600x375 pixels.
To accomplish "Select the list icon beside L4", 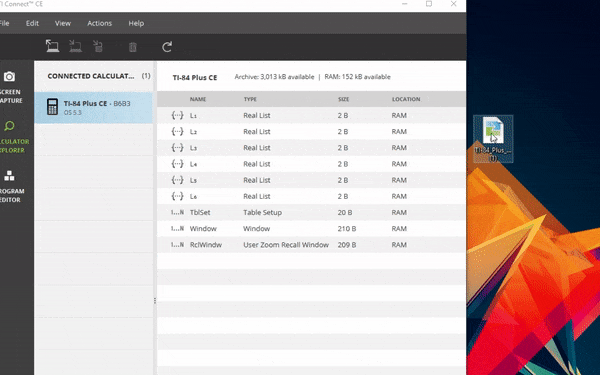I will (177, 164).
